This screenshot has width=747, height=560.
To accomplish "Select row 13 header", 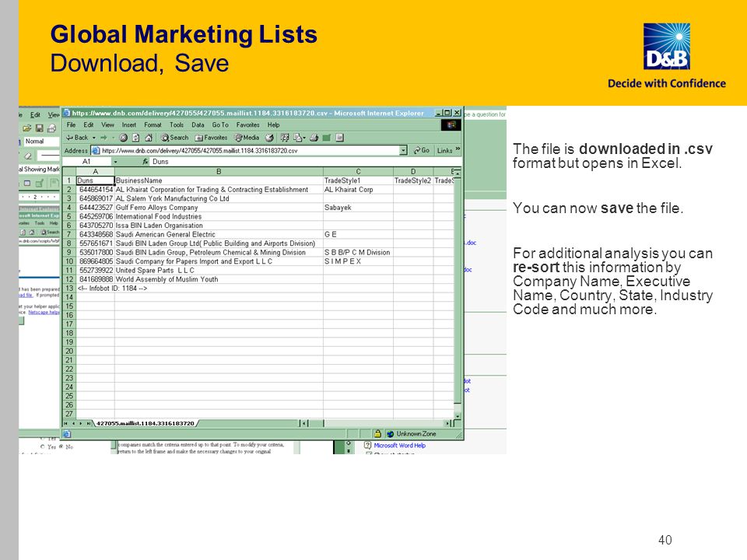I will (x=69, y=289).
